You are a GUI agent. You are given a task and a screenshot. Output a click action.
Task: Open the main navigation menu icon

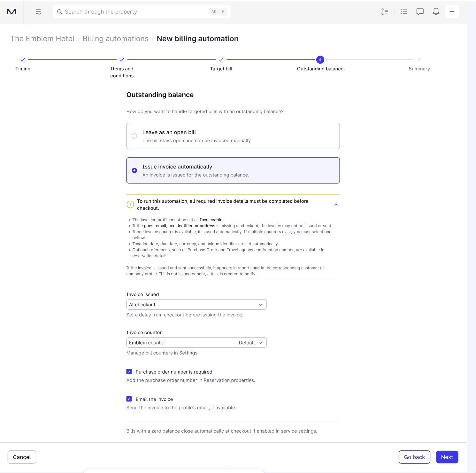point(38,12)
